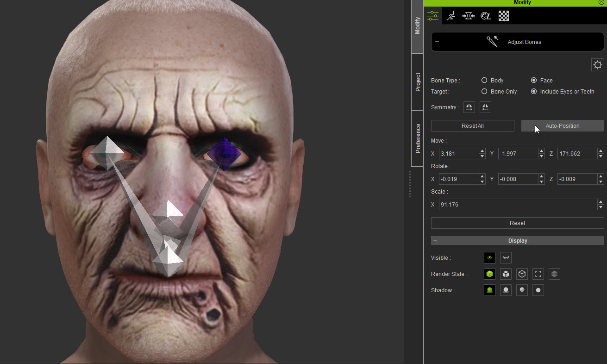Grab the dotted panel splitter handle
Screen dimensions: 607x364
[x=409, y=184]
